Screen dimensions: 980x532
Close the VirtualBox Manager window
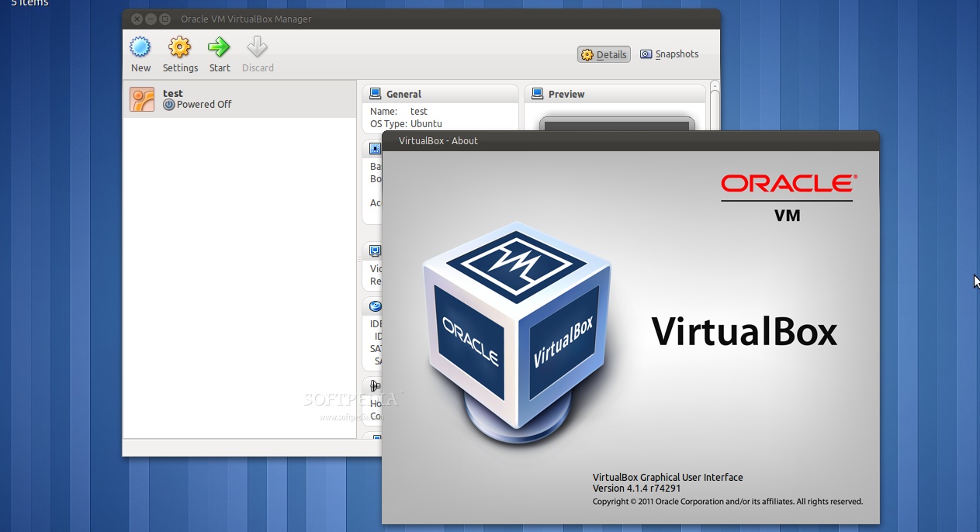coord(137,19)
